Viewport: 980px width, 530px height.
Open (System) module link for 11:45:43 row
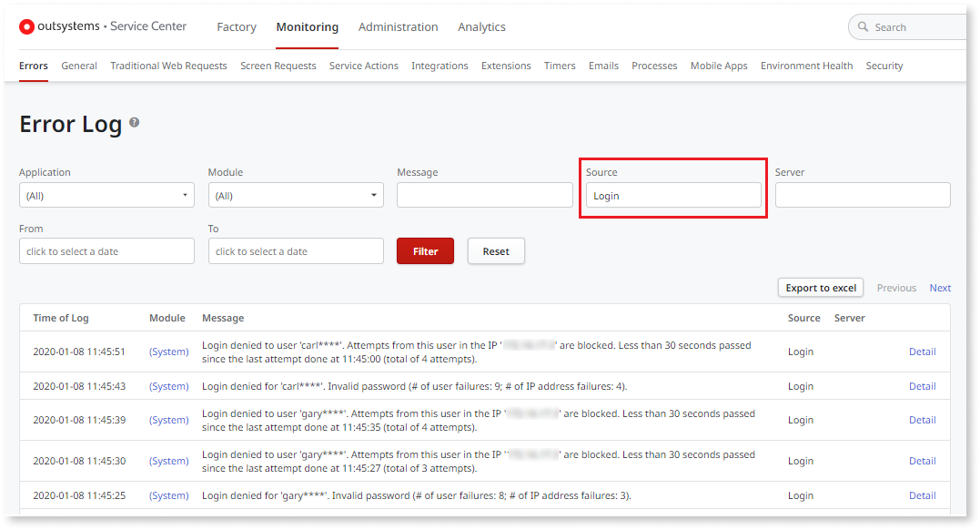point(168,386)
